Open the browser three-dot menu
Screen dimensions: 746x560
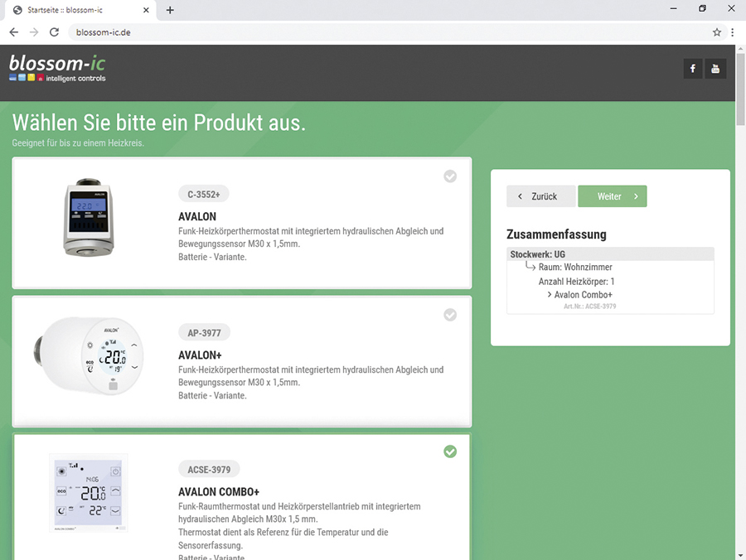pyautogui.click(x=732, y=32)
